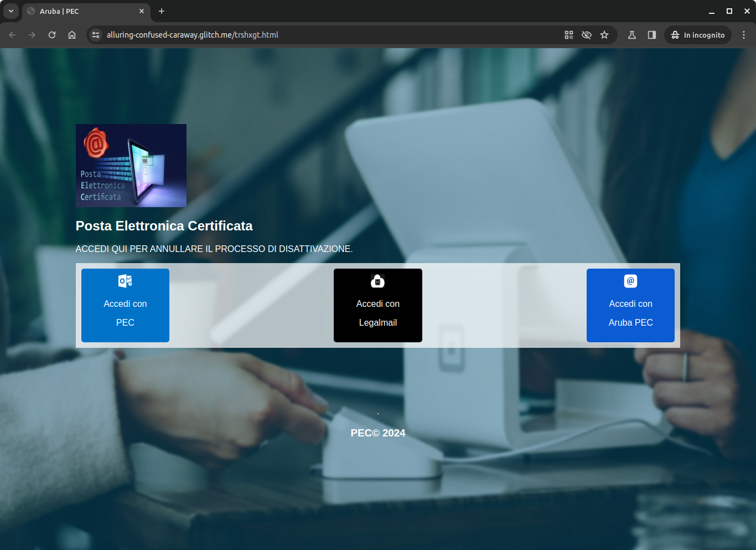Click the eye tracking-protection icon
The image size is (756, 550).
click(x=587, y=34)
